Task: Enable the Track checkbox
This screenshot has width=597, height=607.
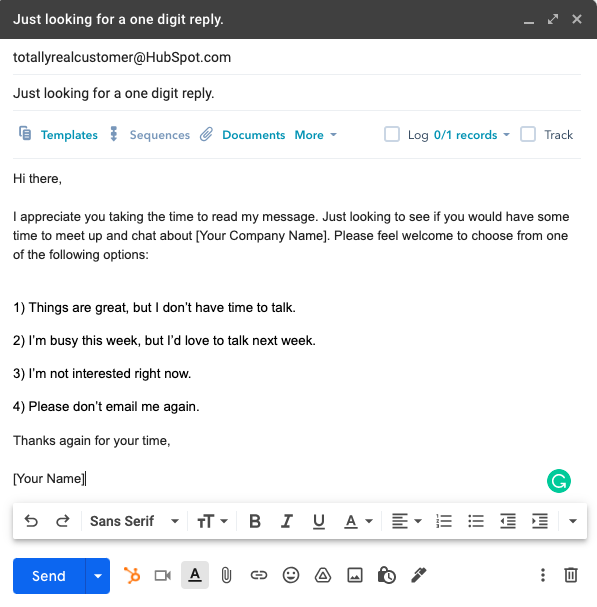Action: pyautogui.click(x=528, y=134)
